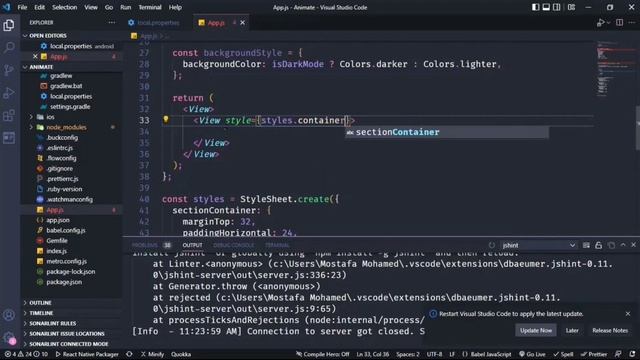Expand the ios folder

pos(50,117)
